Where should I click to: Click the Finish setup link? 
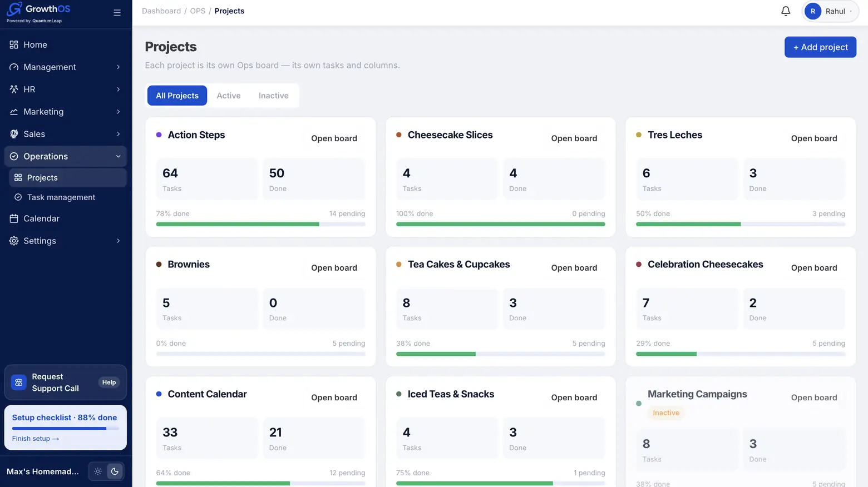coord(36,439)
